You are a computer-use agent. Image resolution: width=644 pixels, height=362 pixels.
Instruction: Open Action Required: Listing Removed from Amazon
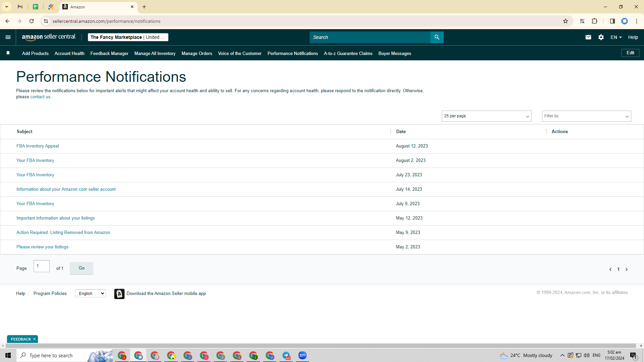[x=63, y=233]
